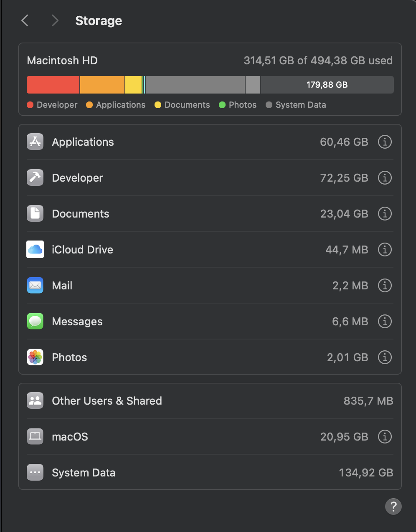This screenshot has height=532, width=416.
Task: Open info for Developer storage
Action: [x=385, y=178]
